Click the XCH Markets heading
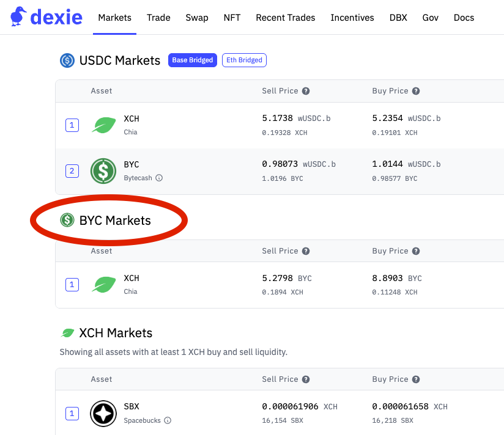 pyautogui.click(x=116, y=333)
